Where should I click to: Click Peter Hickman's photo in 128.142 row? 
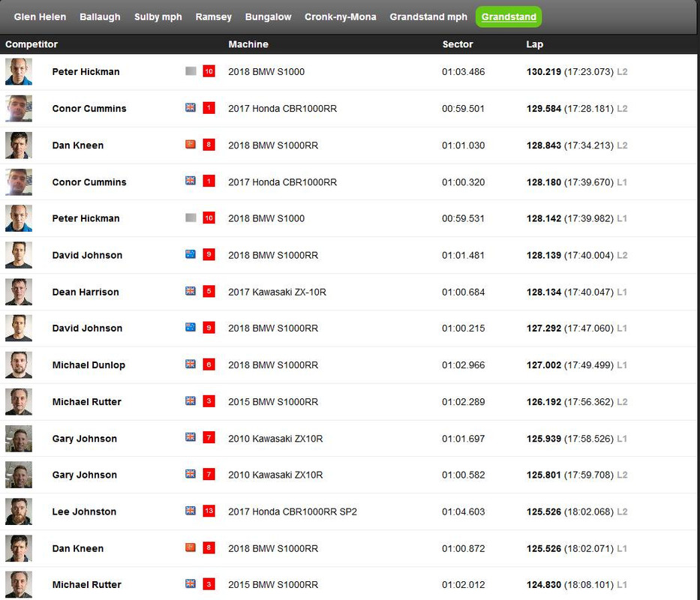(19, 218)
